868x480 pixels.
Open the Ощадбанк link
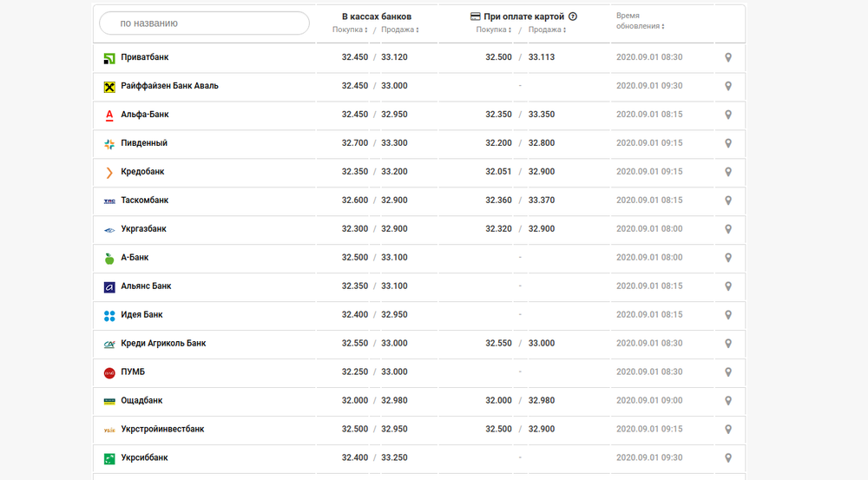141,401
